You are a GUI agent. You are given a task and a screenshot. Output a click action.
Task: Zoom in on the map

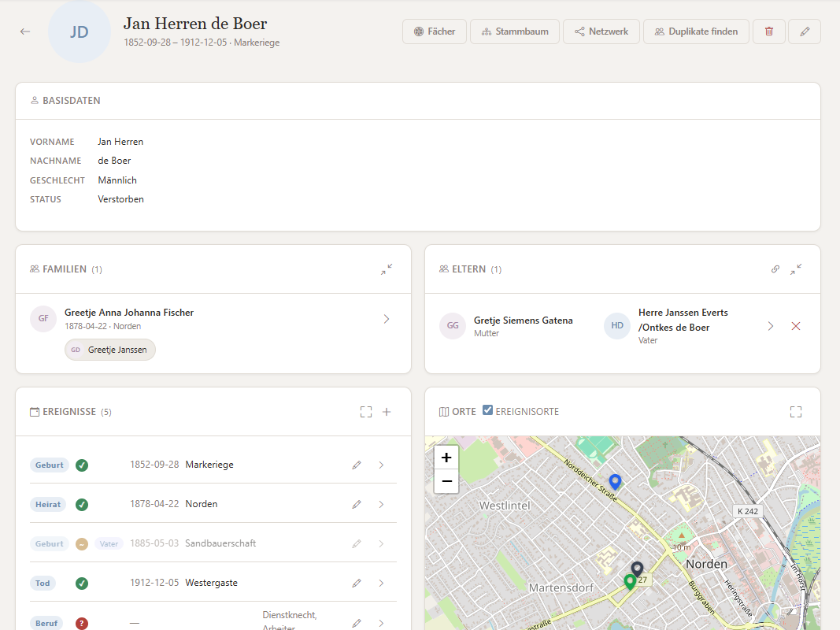pyautogui.click(x=446, y=458)
